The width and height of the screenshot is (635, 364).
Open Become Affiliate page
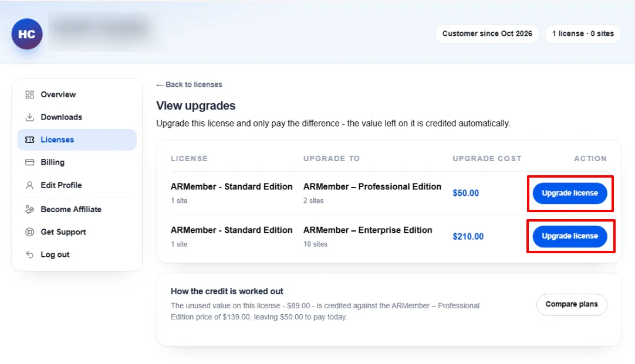[77, 209]
